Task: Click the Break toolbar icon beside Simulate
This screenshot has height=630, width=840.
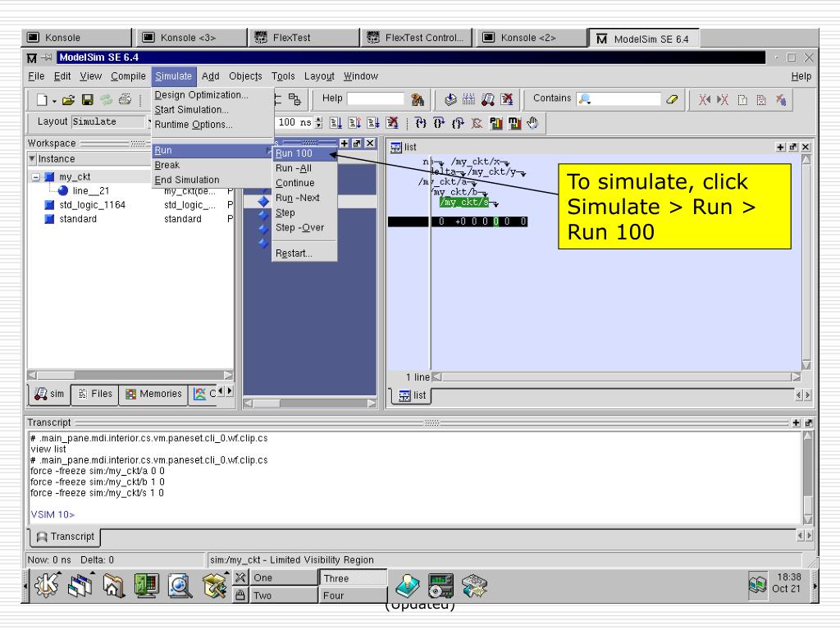Action: [x=507, y=99]
